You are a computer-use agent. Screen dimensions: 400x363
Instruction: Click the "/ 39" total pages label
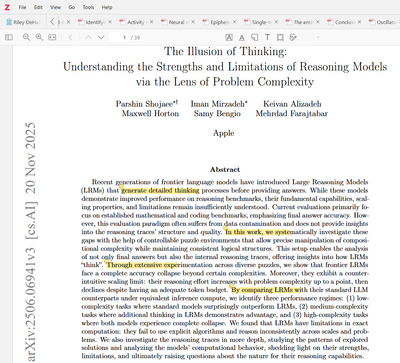pyautogui.click(x=135, y=38)
